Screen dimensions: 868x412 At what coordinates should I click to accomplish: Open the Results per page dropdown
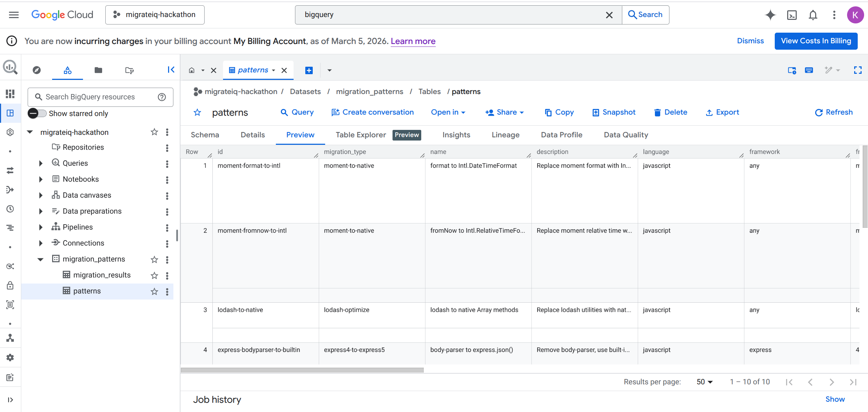click(x=705, y=382)
